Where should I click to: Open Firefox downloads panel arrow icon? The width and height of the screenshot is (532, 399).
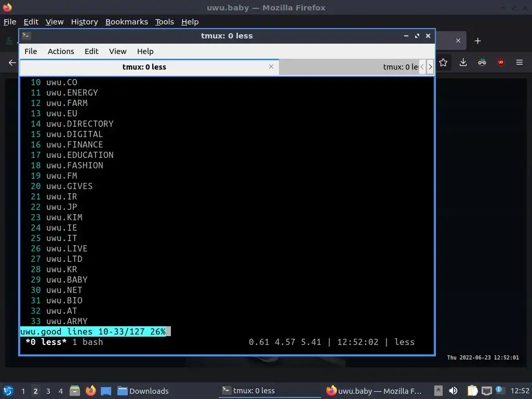coord(463,62)
